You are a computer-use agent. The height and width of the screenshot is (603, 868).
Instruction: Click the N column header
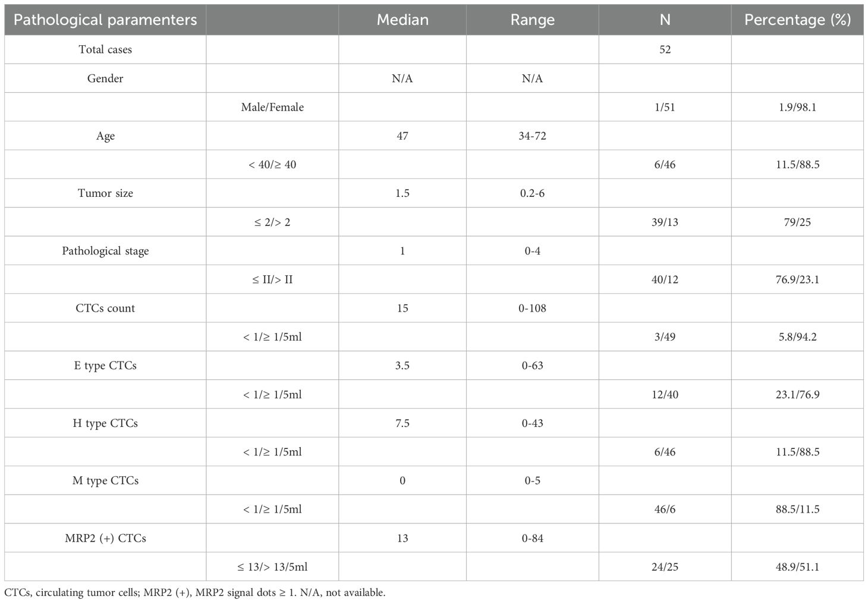click(x=665, y=20)
